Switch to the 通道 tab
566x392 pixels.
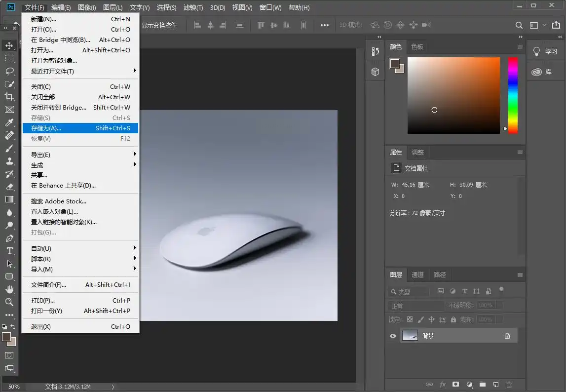(417, 274)
